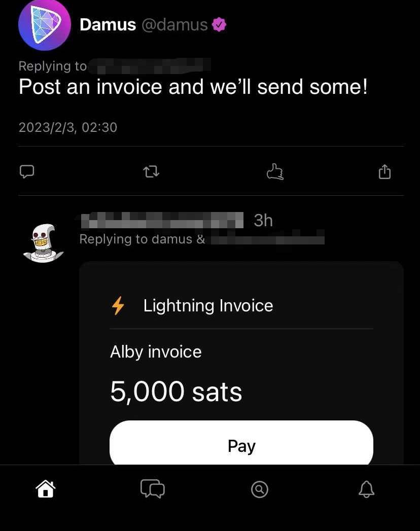This screenshot has width=420, height=531.
Task: Click the purple verified badge
Action: click(219, 24)
